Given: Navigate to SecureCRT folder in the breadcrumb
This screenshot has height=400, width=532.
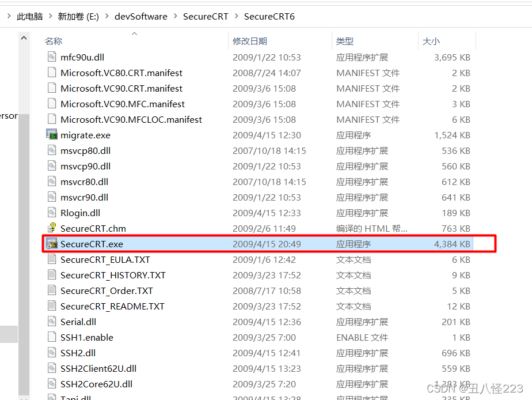Looking at the screenshot, I should tap(206, 16).
